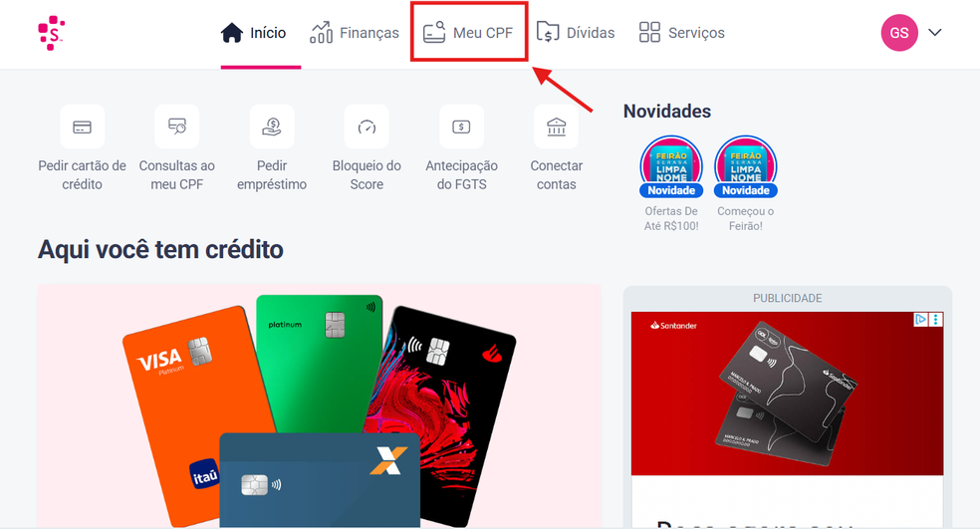Open the Serviços menu
Image resolution: width=980 pixels, height=529 pixels.
pyautogui.click(x=682, y=33)
